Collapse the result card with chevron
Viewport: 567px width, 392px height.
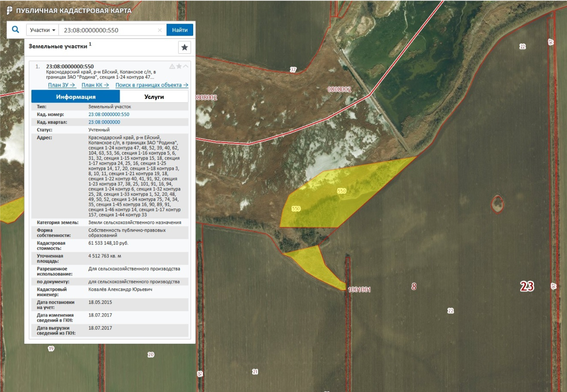coord(186,66)
